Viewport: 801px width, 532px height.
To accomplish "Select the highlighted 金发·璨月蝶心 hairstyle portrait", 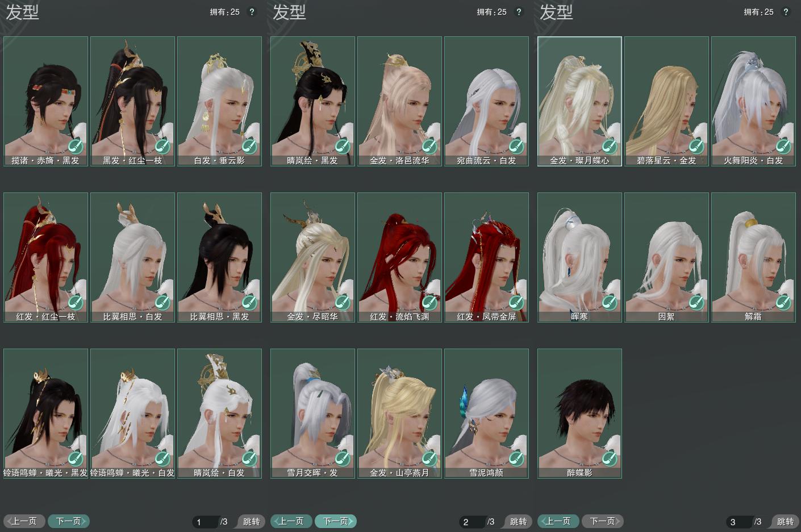I will click(x=579, y=101).
